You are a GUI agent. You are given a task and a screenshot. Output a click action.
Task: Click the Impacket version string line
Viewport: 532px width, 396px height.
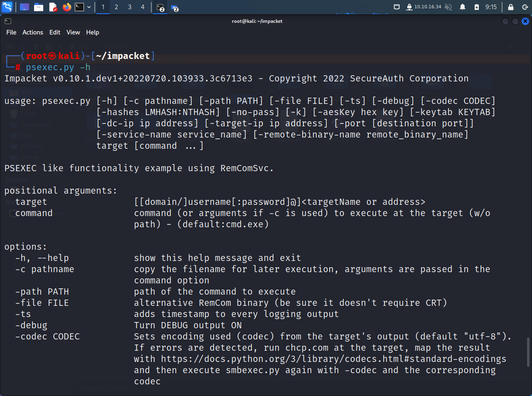(x=236, y=79)
